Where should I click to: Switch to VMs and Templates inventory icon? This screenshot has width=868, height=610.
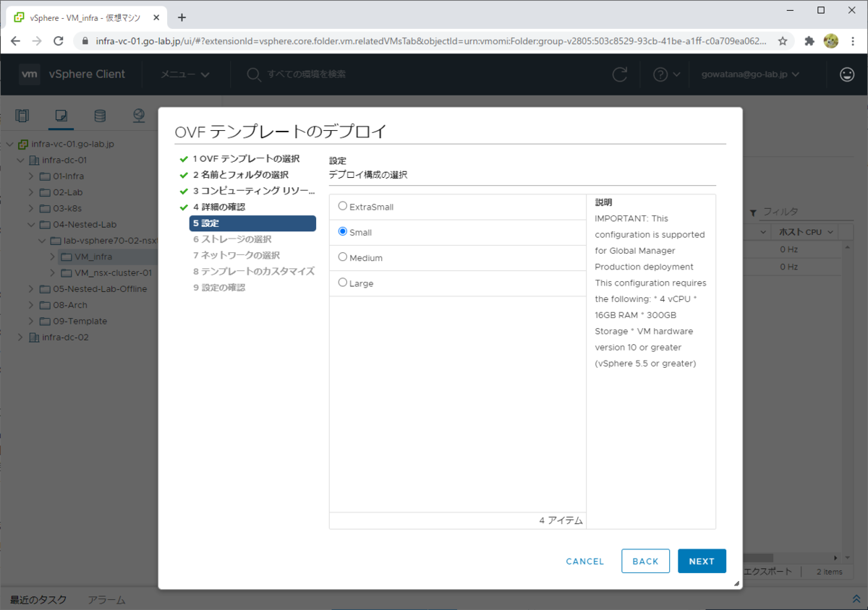coord(61,115)
